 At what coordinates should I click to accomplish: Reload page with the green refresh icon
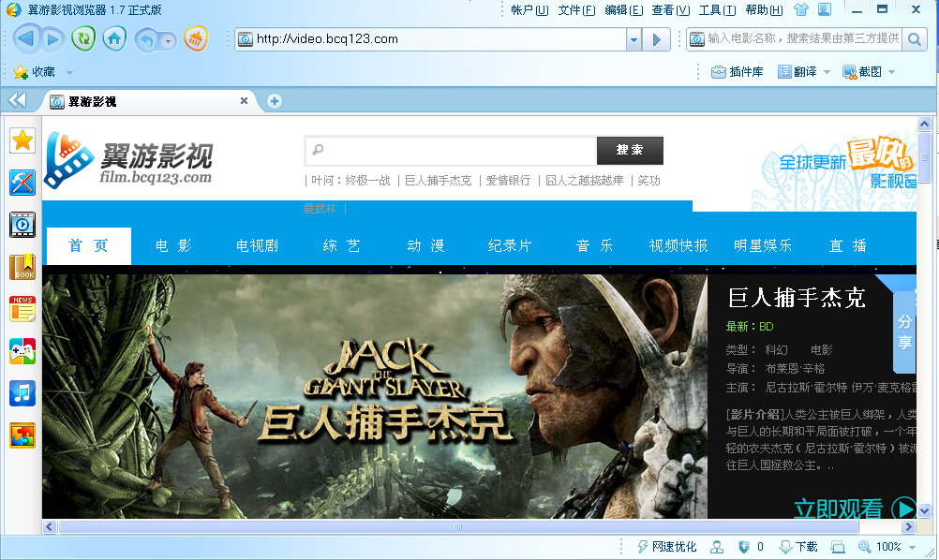pos(83,39)
